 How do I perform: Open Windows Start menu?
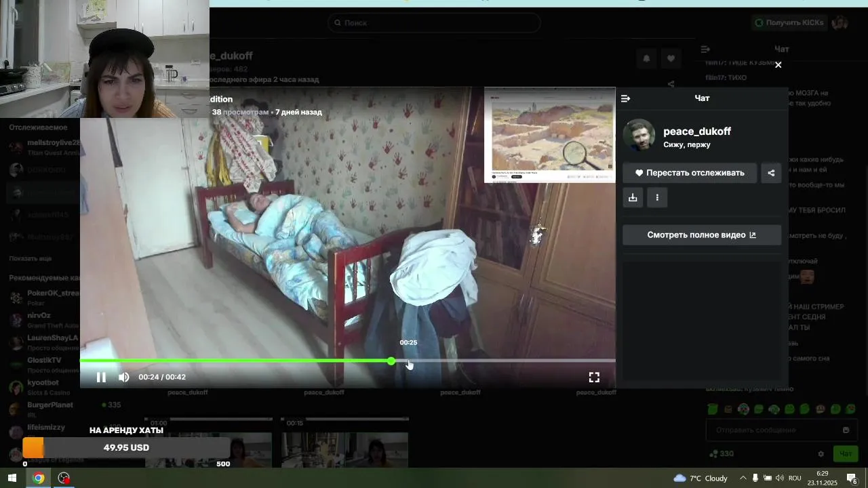[x=12, y=478]
